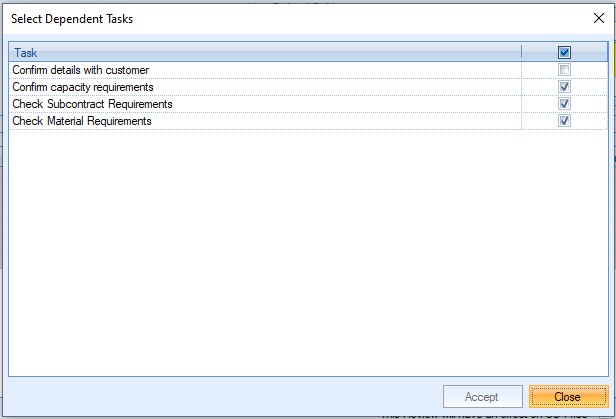Uncheck the 'Check Subcontract Requirements' checkbox

pyautogui.click(x=565, y=104)
